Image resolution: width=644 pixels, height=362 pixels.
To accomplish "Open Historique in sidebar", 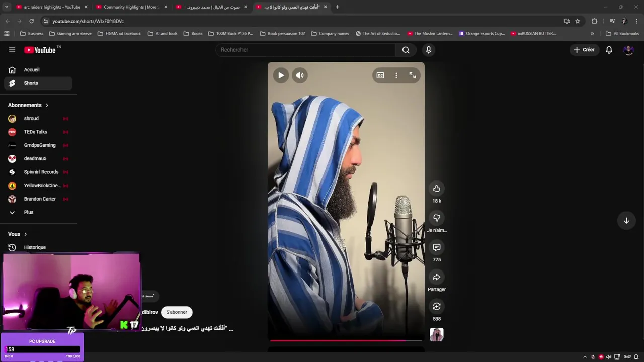I will coord(38,247).
